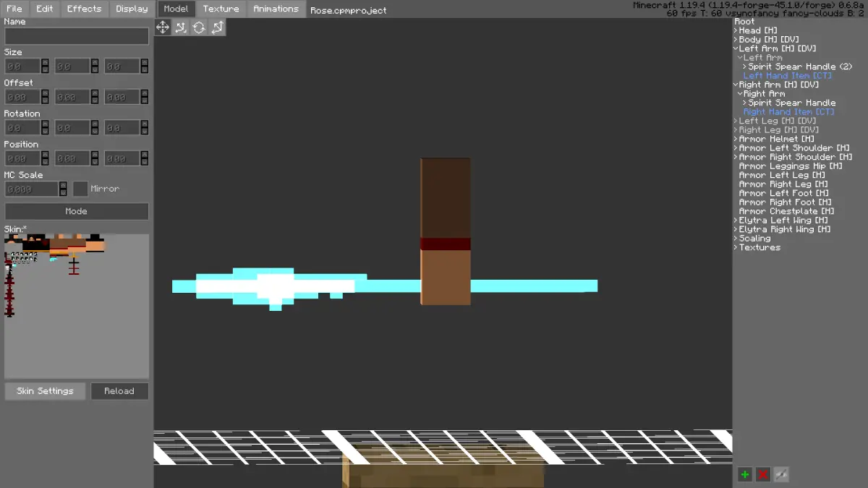This screenshot has width=868, height=488.
Task: Click the Position Z value field
Action: [x=122, y=158]
